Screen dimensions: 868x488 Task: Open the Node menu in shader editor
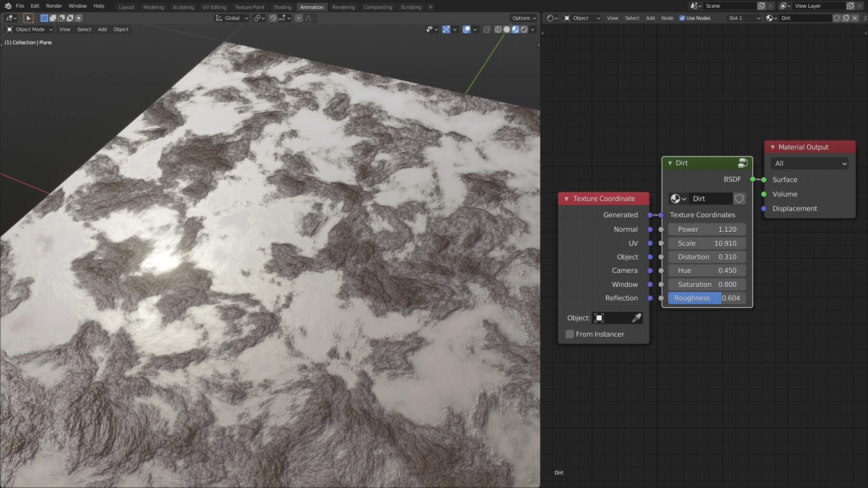(667, 18)
